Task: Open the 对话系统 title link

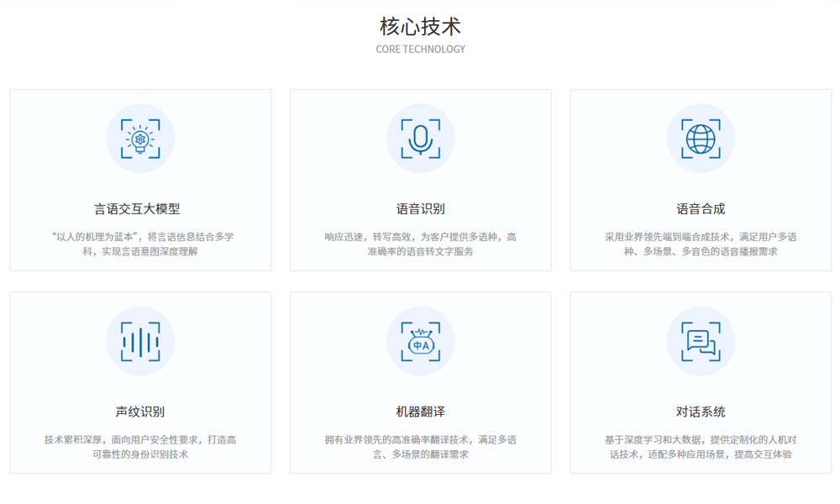Action: coord(701,412)
